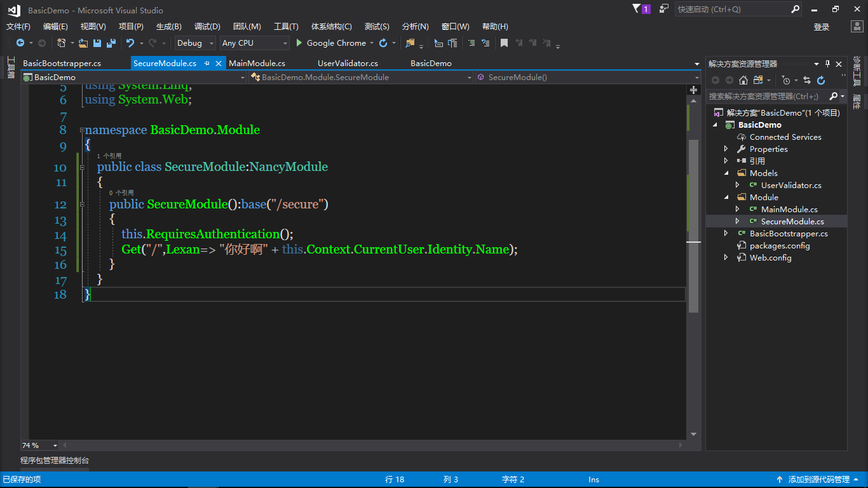
Task: Click the Open File folder icon
Action: [x=83, y=43]
